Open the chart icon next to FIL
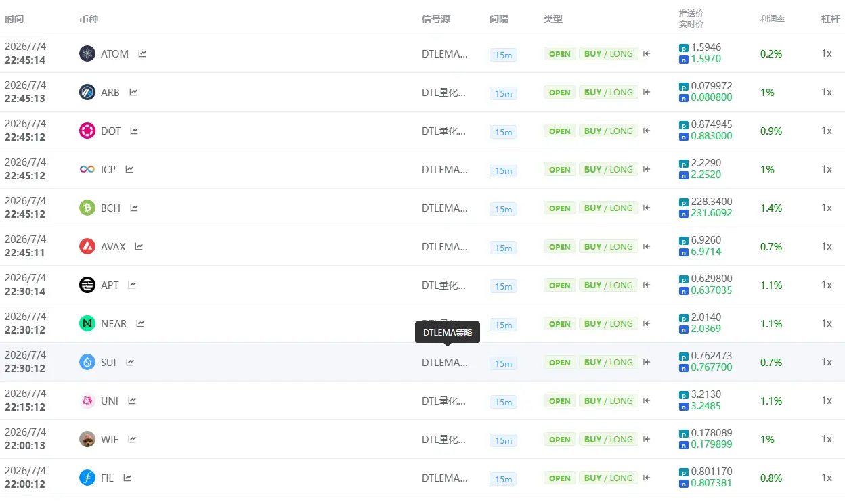This screenshot has height=504, width=845. [x=127, y=478]
